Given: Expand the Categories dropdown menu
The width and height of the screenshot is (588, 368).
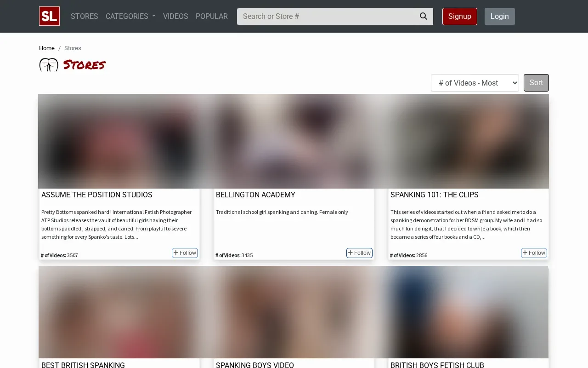Looking at the screenshot, I should tap(130, 16).
